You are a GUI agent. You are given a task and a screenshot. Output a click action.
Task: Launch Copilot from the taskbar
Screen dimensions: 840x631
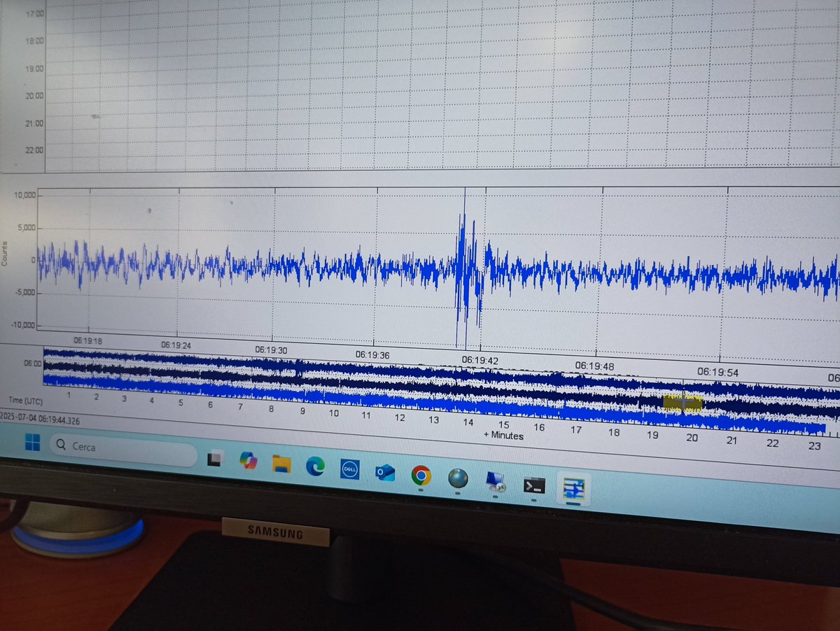[x=248, y=461]
